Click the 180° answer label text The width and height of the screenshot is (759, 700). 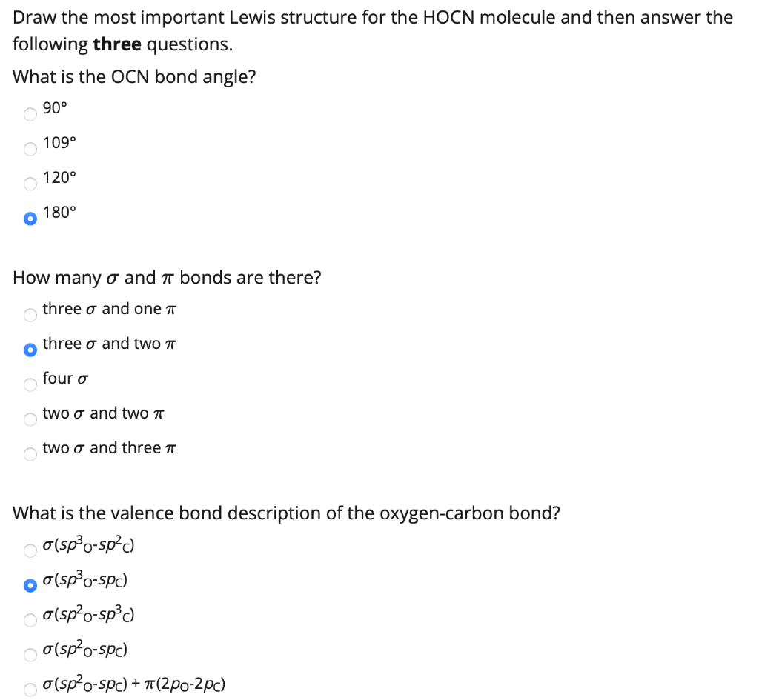59,212
